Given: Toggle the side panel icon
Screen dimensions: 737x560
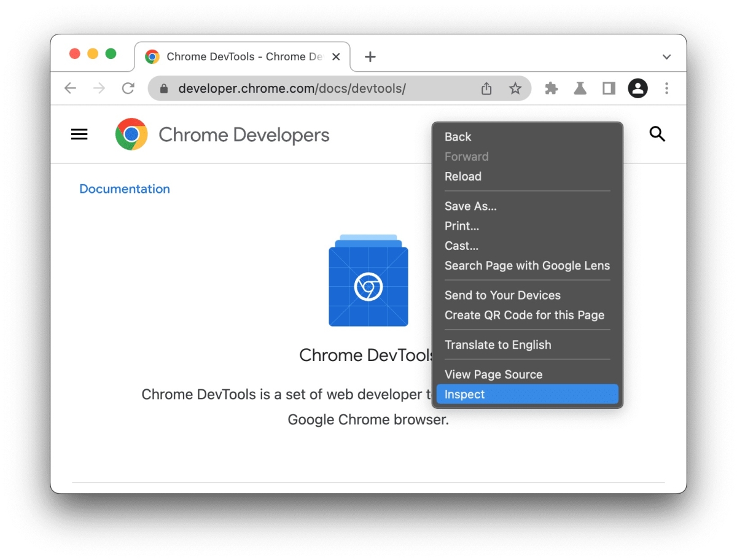Looking at the screenshot, I should tap(609, 88).
